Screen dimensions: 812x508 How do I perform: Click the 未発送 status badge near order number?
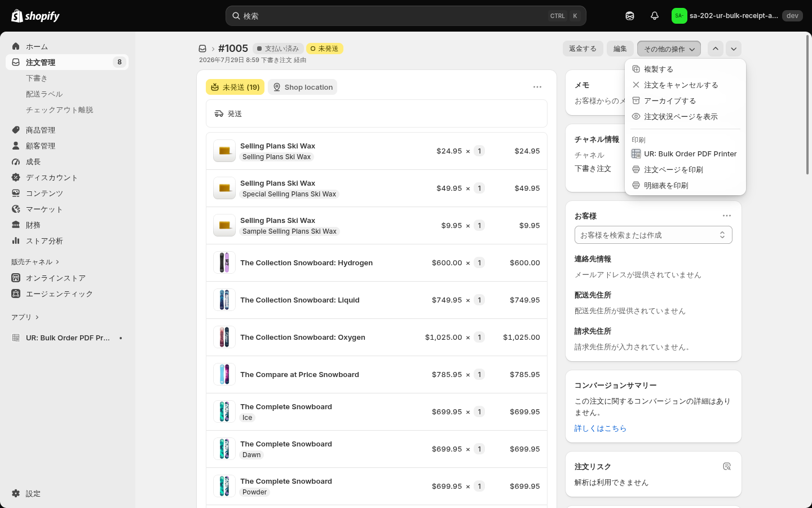[324, 49]
